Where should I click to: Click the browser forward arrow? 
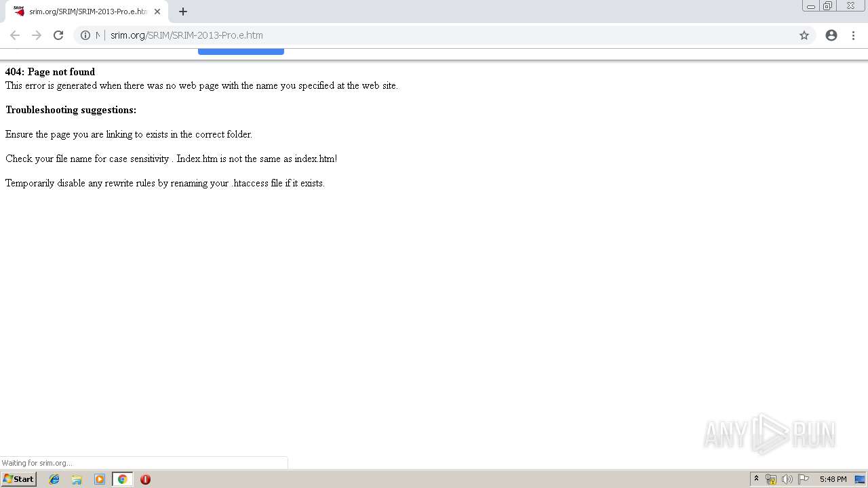37,35
